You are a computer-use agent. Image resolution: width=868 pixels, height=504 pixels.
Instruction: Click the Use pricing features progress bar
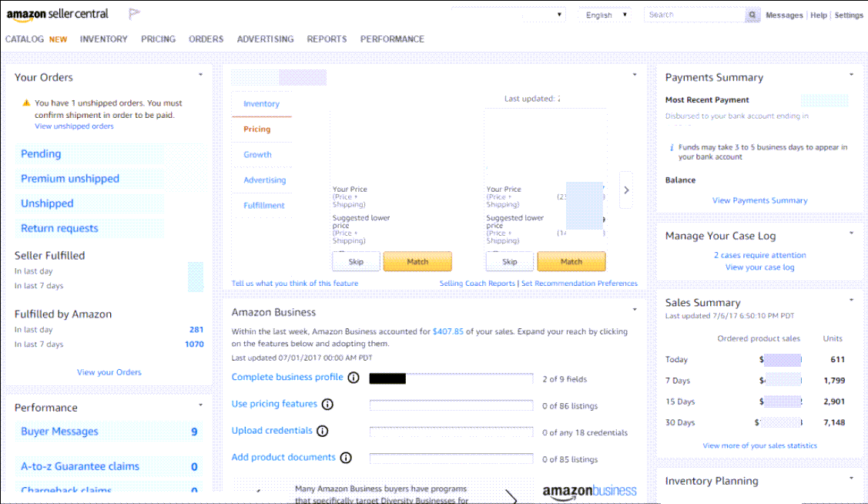451,405
